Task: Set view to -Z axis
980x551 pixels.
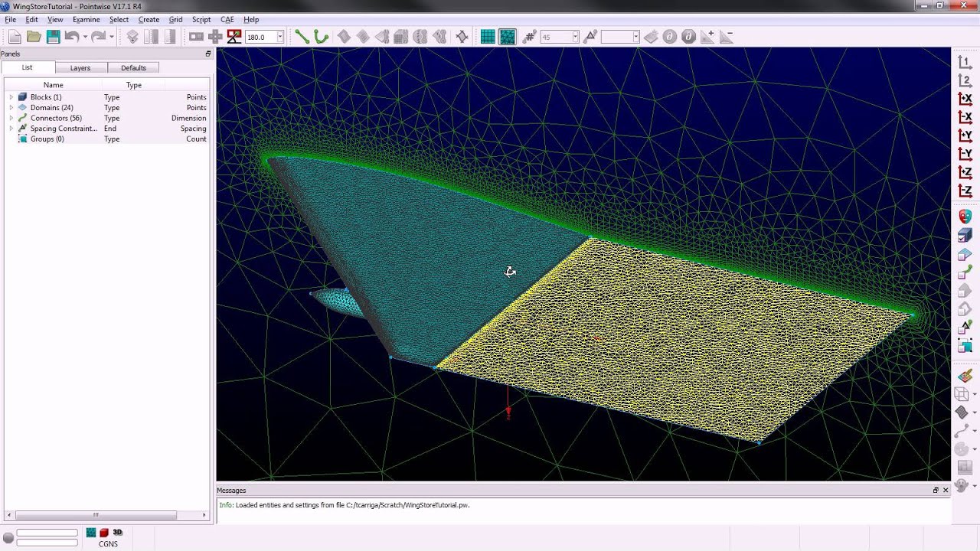Action: pyautogui.click(x=965, y=191)
